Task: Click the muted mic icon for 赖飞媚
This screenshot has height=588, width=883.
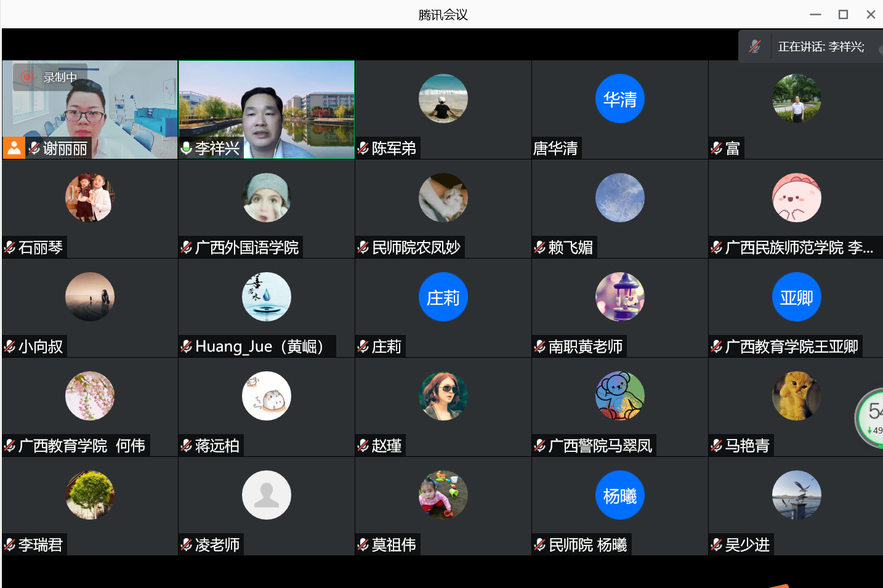Action: click(540, 248)
